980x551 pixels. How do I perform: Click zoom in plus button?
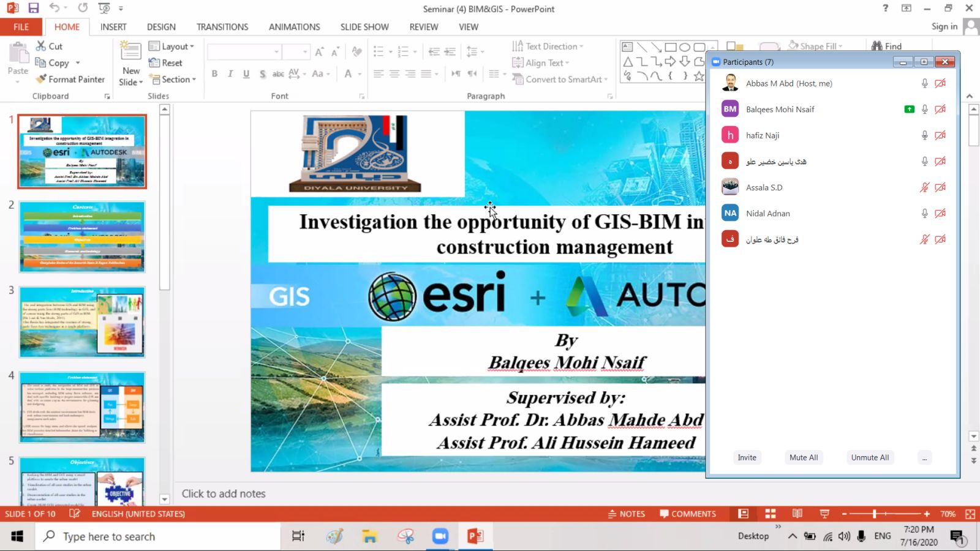[927, 514]
